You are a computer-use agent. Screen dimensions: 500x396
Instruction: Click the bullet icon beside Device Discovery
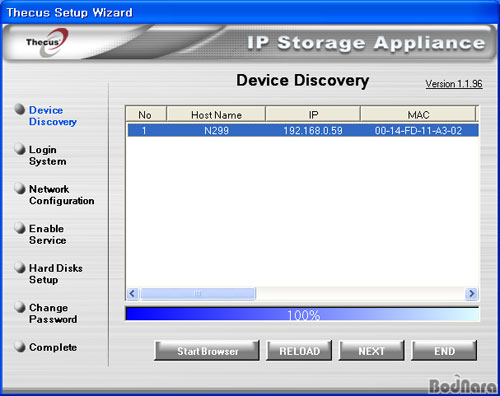click(x=20, y=109)
